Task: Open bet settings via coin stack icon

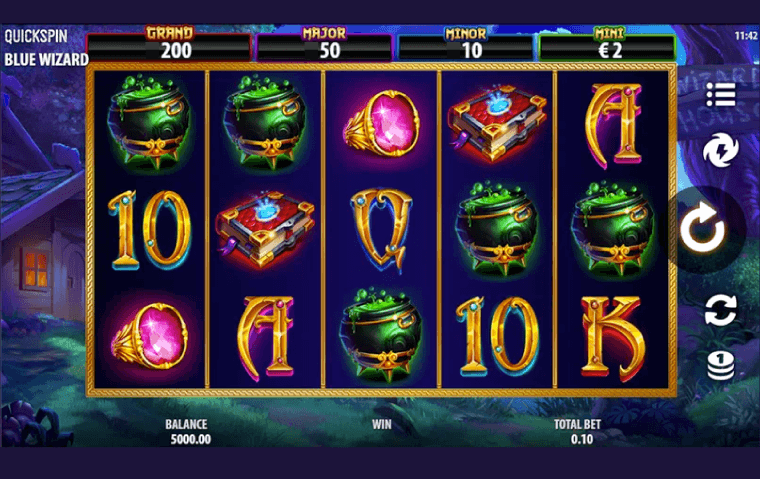Action: (x=721, y=366)
